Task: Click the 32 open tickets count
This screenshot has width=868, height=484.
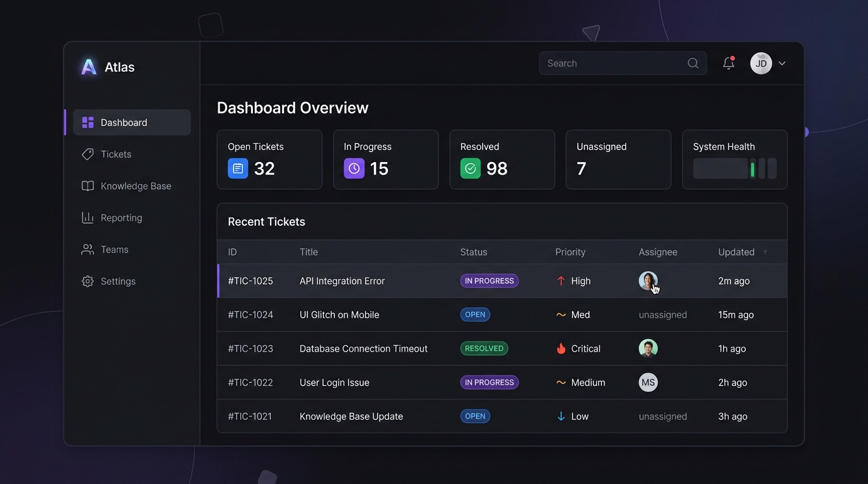Action: 264,168
